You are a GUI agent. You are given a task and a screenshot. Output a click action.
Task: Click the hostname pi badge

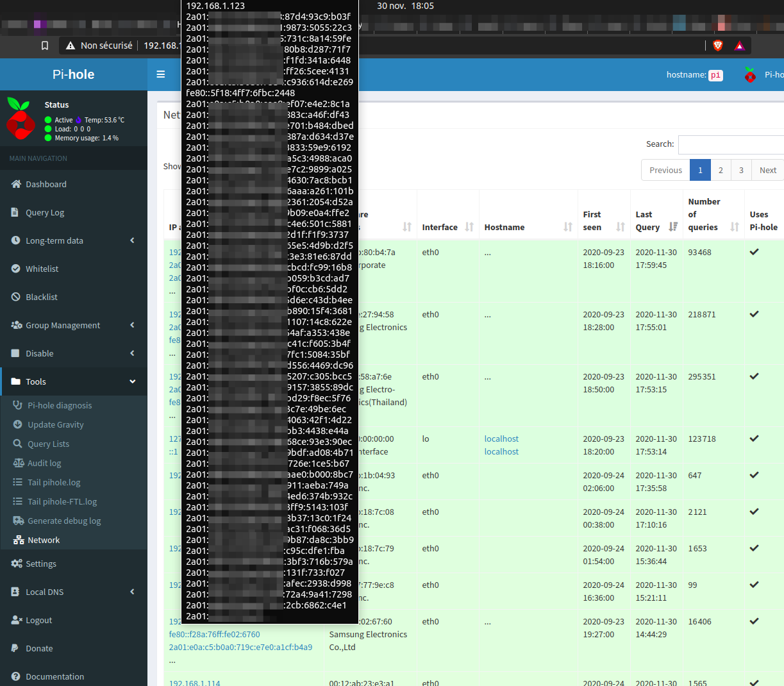pos(715,75)
